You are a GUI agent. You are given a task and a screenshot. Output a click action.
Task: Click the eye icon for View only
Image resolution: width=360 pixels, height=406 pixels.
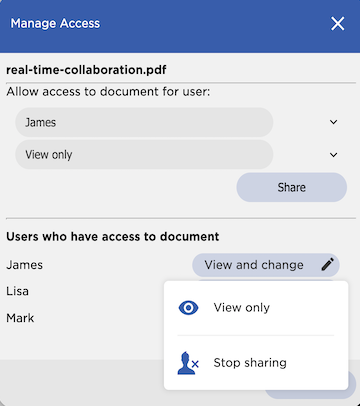[188, 308]
